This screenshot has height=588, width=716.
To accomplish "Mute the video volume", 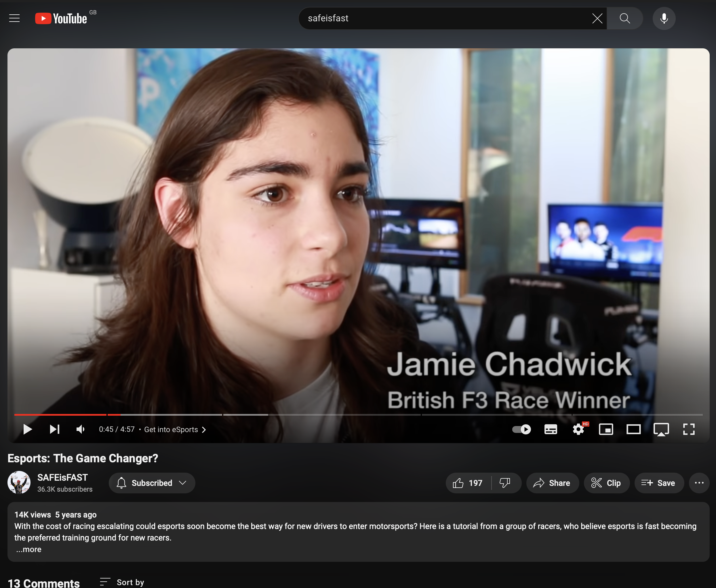I will coord(81,429).
